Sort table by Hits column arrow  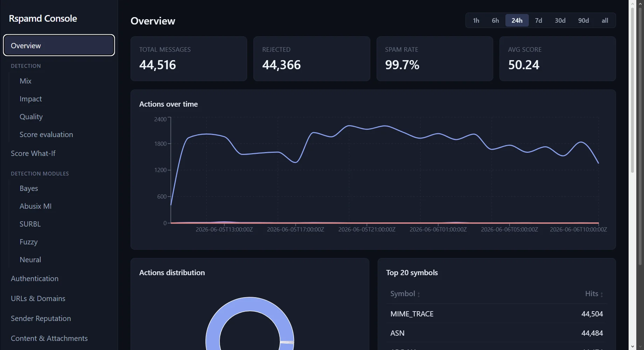tap(602, 294)
